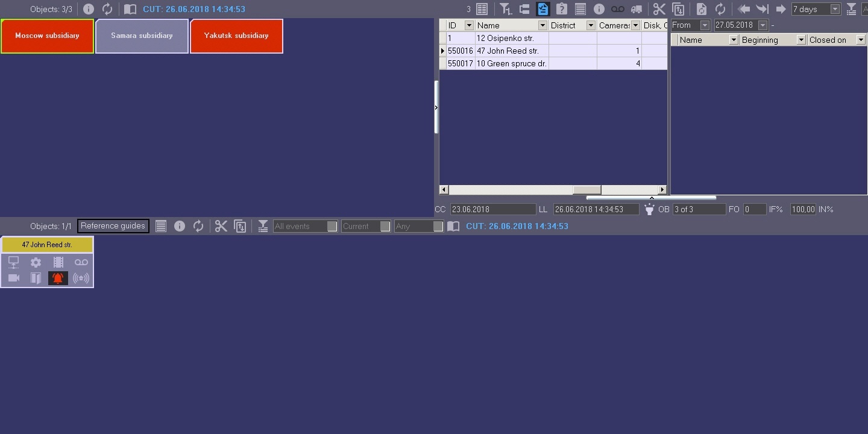Select the Samara subsidiary tile
Screen dimensions: 868x434
click(x=142, y=36)
